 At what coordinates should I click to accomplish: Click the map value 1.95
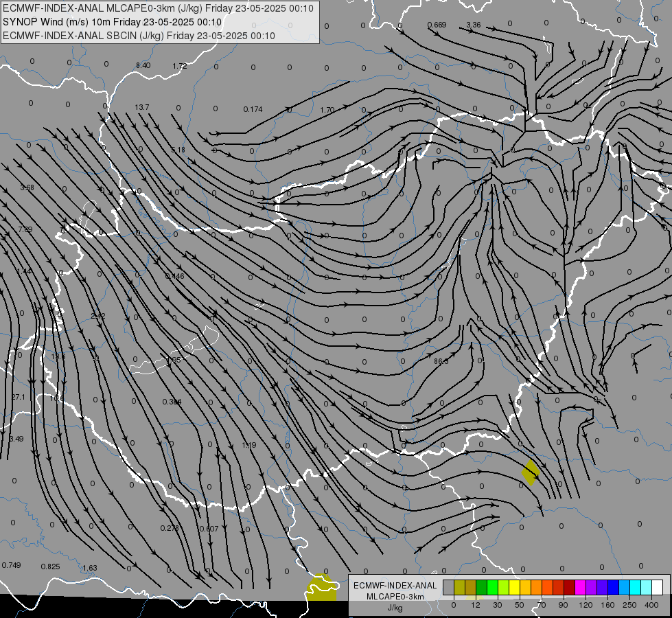[173, 360]
